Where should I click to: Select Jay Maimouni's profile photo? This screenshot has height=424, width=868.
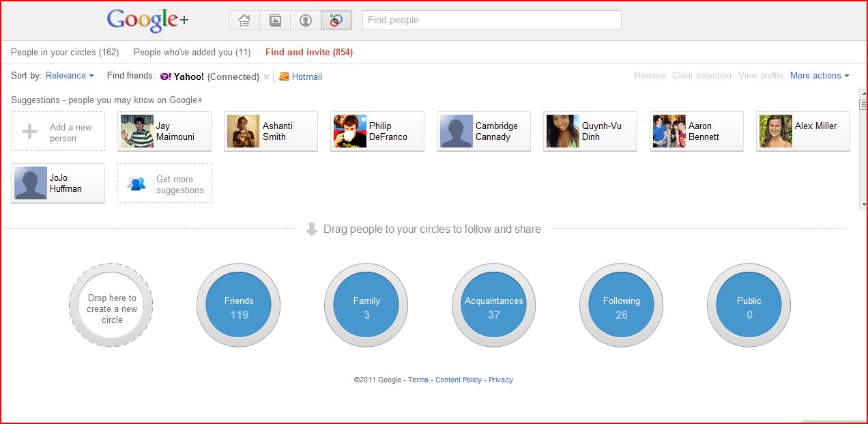(x=137, y=131)
